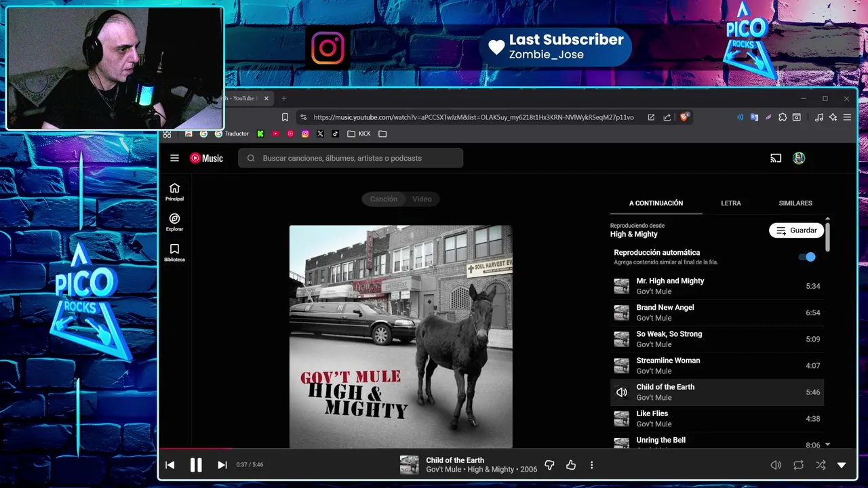Click speaker icon on Child of the Earth row

click(x=621, y=392)
